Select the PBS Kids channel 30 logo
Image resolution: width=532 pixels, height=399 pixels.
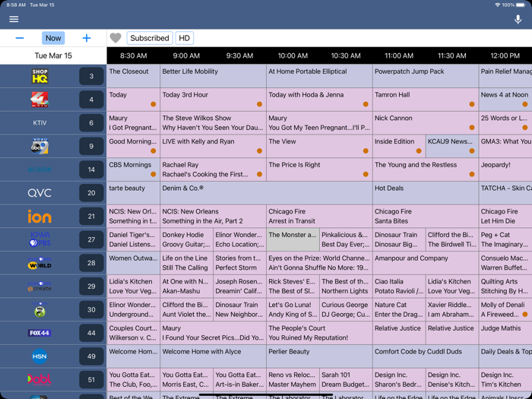(x=40, y=309)
